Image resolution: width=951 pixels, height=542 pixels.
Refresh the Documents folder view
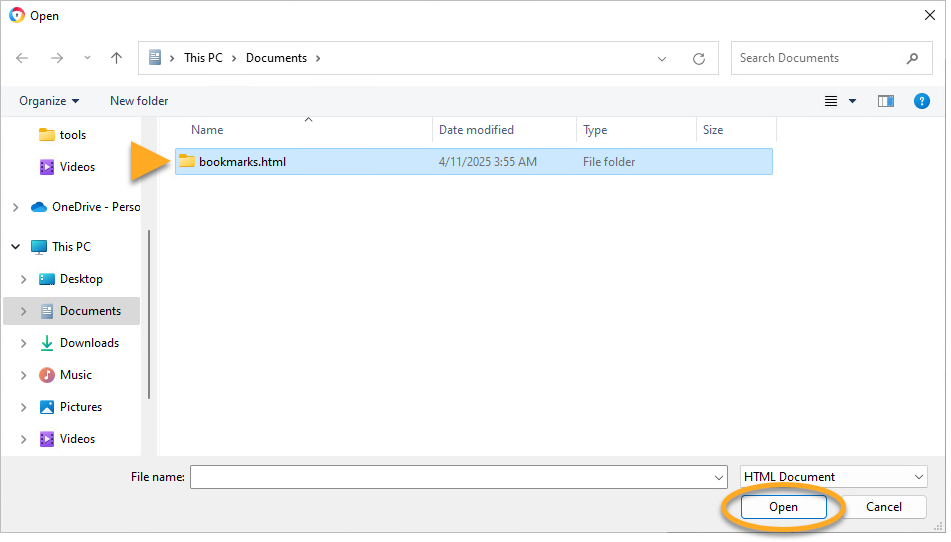(x=699, y=58)
